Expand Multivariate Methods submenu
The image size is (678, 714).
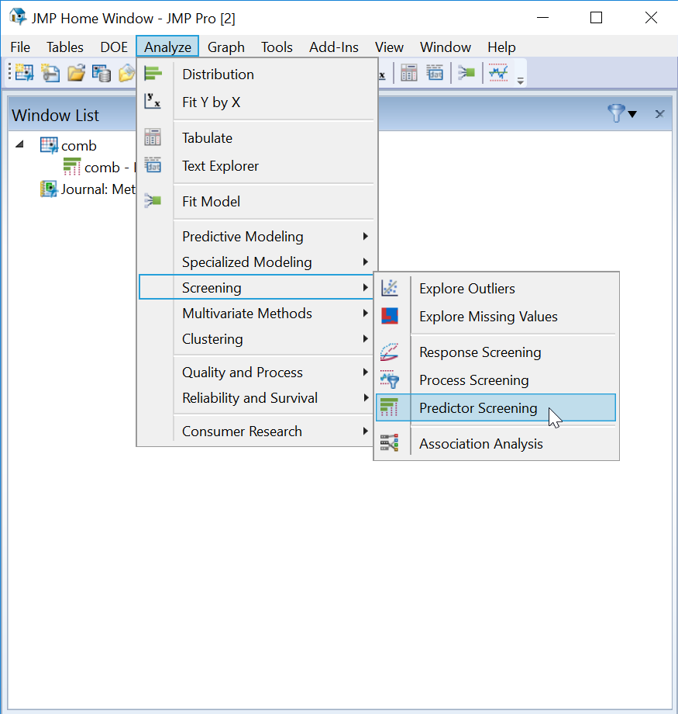(x=258, y=313)
